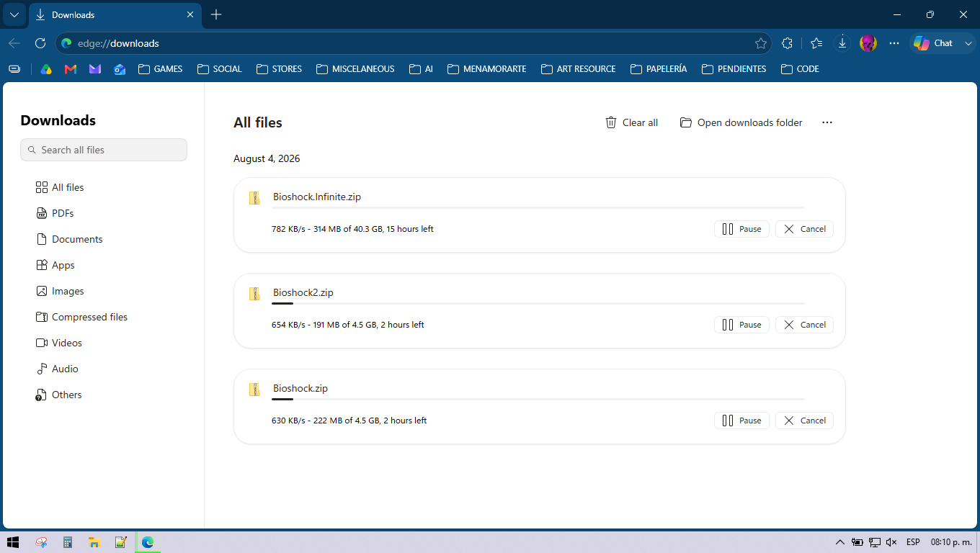
Task: Pause the Bioshock2.zip download
Action: [741, 325]
